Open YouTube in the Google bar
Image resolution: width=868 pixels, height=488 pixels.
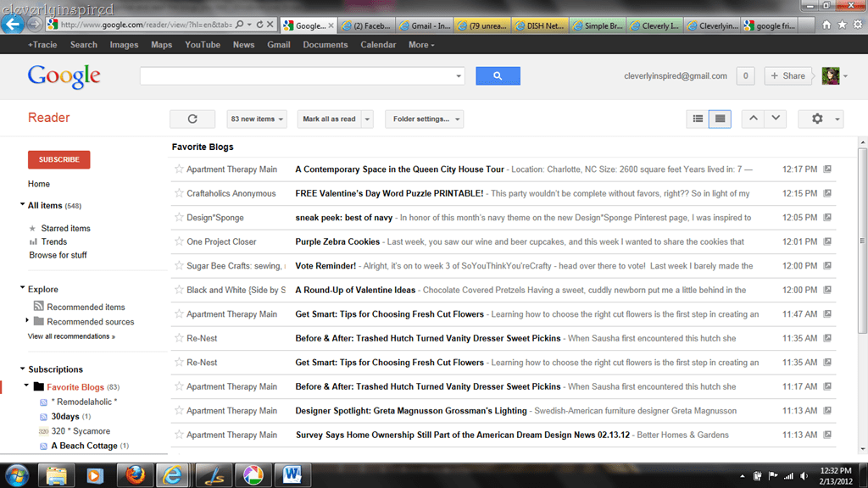(x=203, y=45)
